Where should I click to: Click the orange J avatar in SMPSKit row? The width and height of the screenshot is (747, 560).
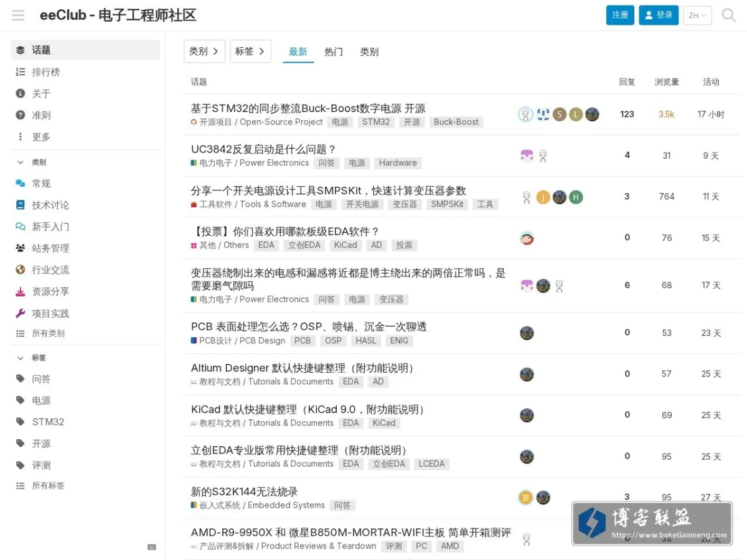543,197
